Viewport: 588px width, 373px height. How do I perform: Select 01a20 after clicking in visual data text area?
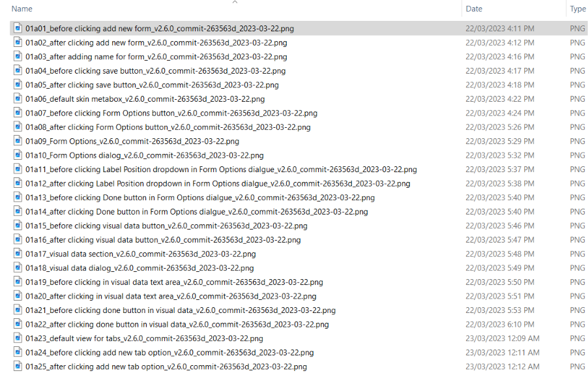point(171,297)
